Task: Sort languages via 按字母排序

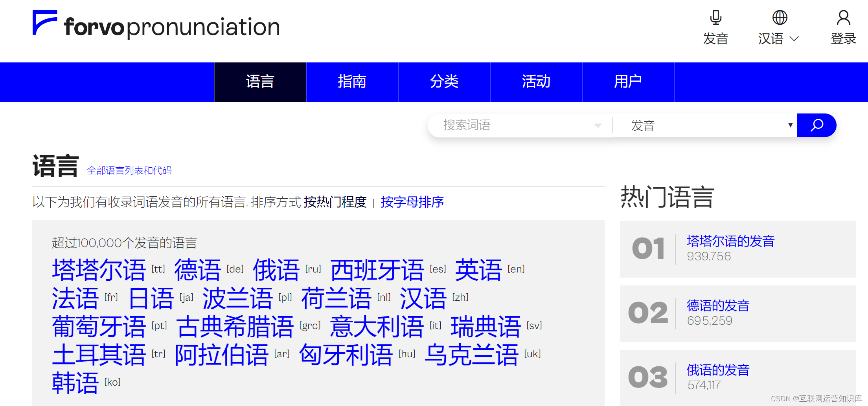Action: 412,202
